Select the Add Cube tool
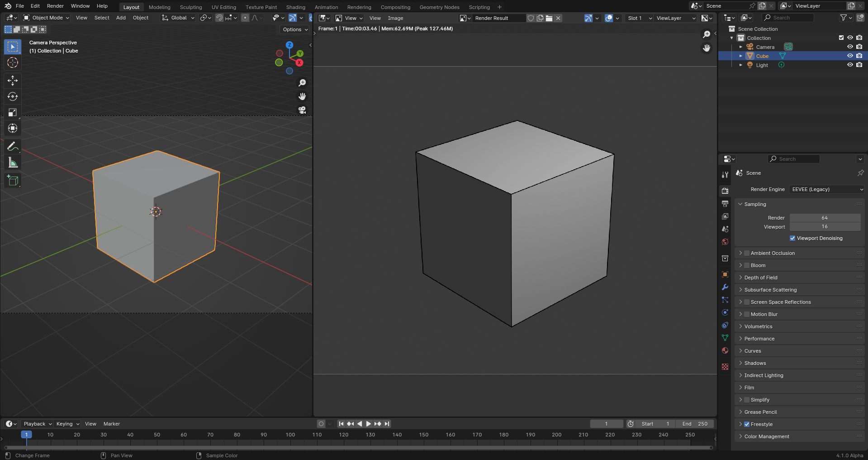Screen dimensions: 868x460 [13, 180]
